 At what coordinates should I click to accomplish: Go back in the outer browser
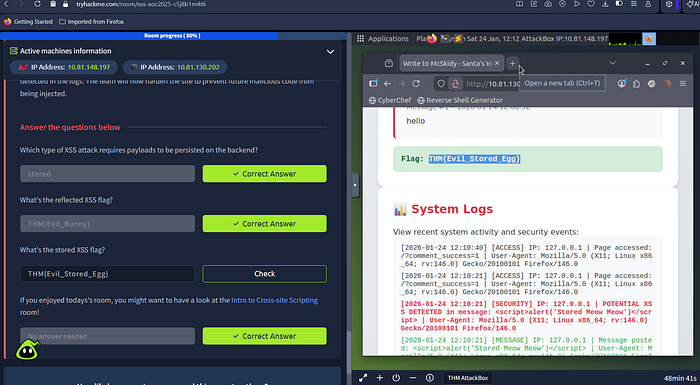click(x=6, y=4)
